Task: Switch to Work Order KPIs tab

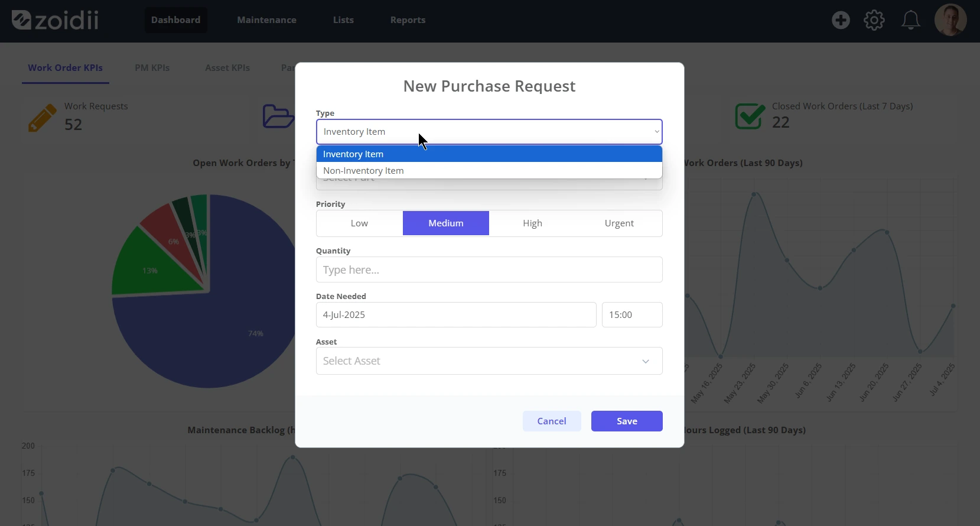Action: 66,68
